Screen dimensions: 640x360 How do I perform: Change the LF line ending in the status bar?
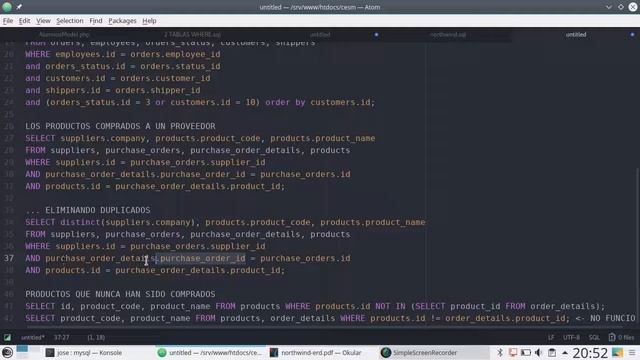point(551,338)
